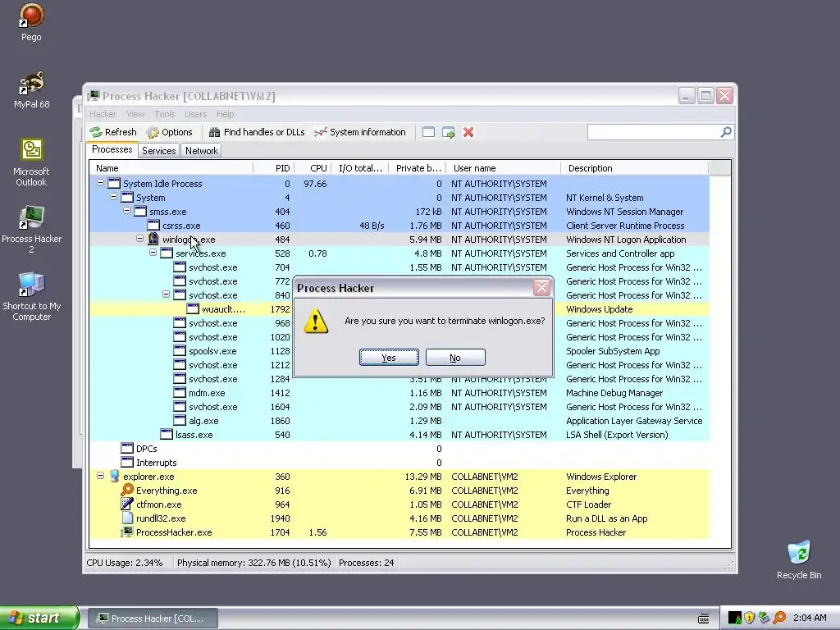
Task: Open the Recycle Bin
Action: click(x=799, y=560)
